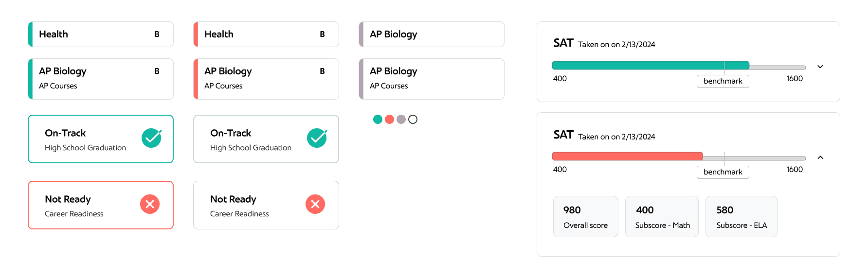Select the red color dot
Screen dimensions: 868x278
(389, 119)
